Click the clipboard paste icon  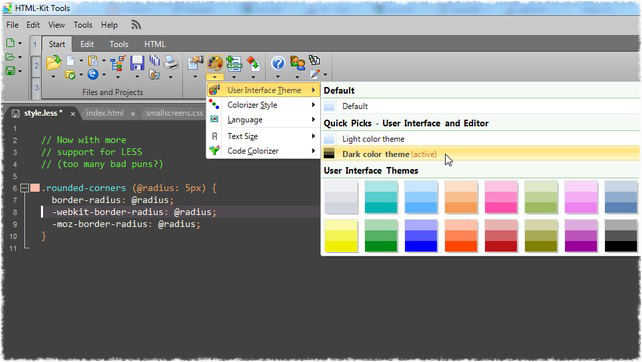coord(93,61)
